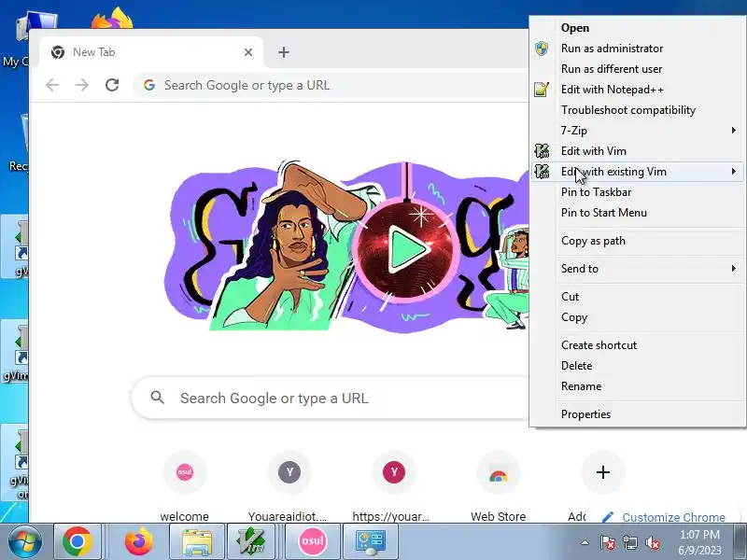Open the https://youar... shortcut tile
This screenshot has width=747, height=560.
(x=393, y=486)
